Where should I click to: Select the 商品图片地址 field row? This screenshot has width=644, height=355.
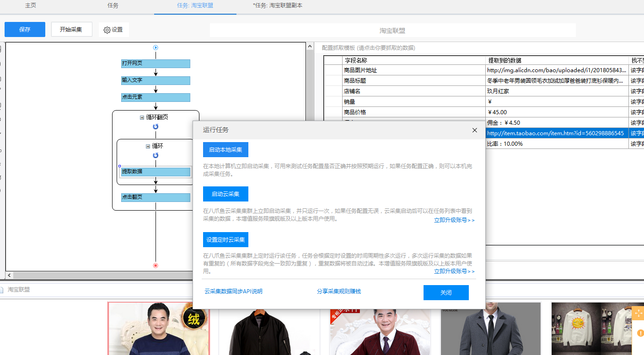(x=413, y=70)
